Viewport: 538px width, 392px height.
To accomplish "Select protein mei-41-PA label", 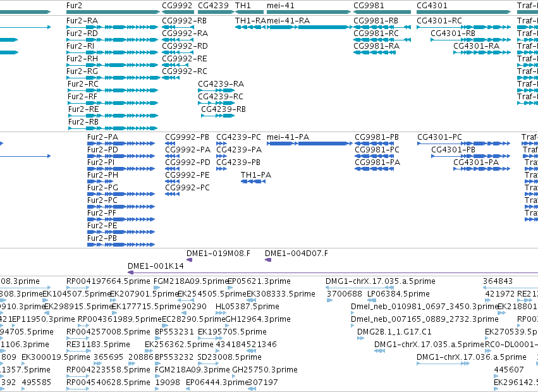I will pyautogui.click(x=288, y=137).
